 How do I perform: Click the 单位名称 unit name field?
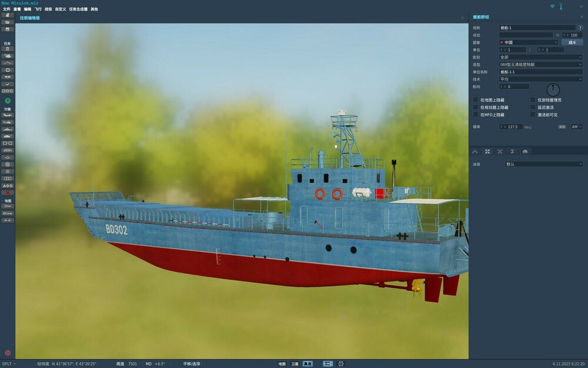[x=541, y=72]
